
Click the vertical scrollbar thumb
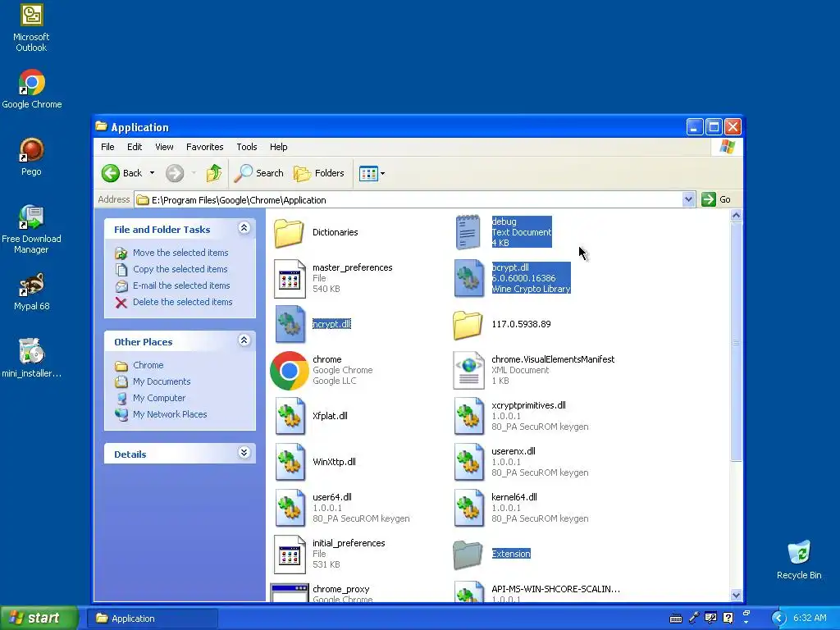[736, 341]
